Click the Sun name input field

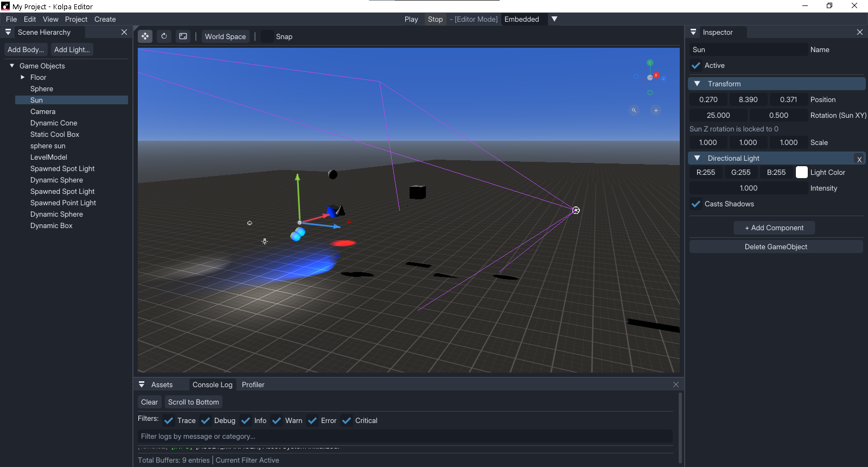tap(749, 49)
